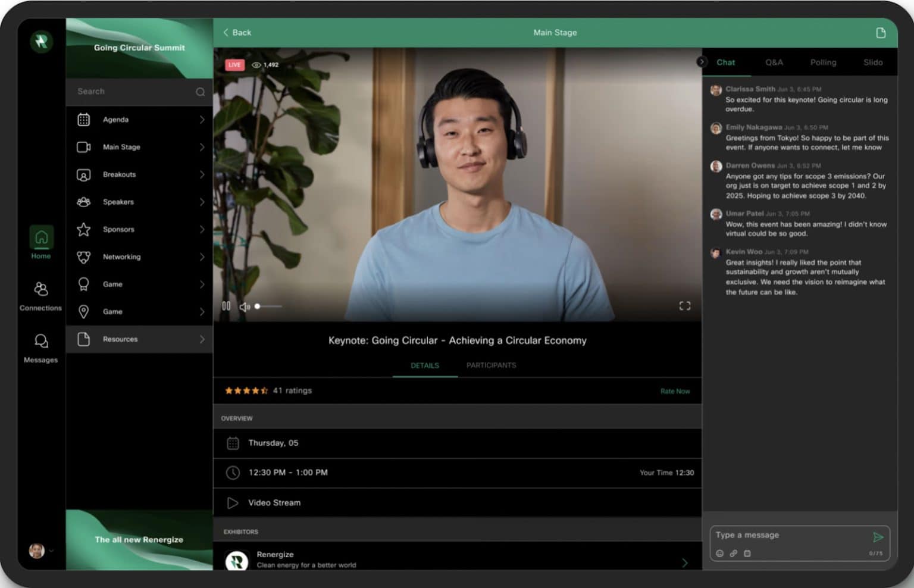Open the Agenda section in the sidebar
This screenshot has width=914, height=588.
point(115,119)
